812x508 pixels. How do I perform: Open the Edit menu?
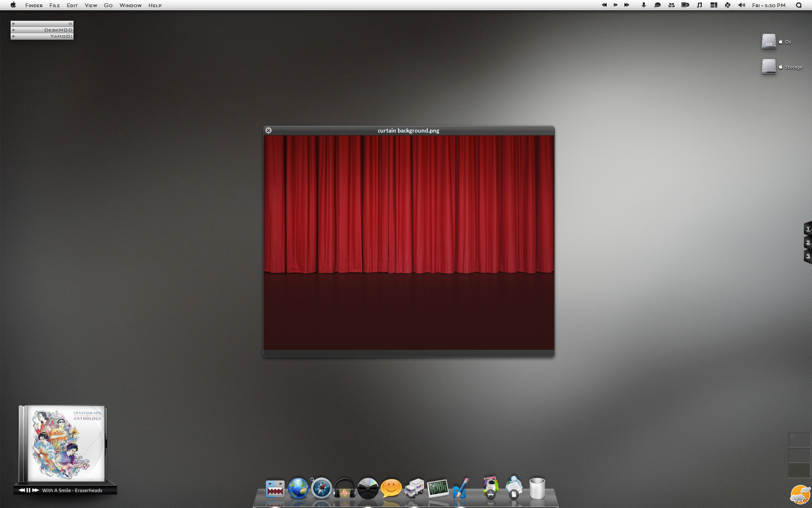coord(72,5)
